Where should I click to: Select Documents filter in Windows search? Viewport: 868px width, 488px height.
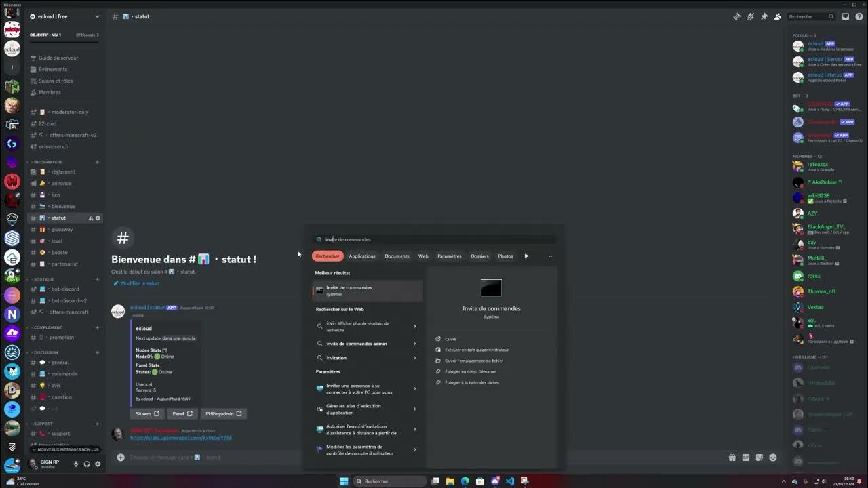click(x=397, y=256)
